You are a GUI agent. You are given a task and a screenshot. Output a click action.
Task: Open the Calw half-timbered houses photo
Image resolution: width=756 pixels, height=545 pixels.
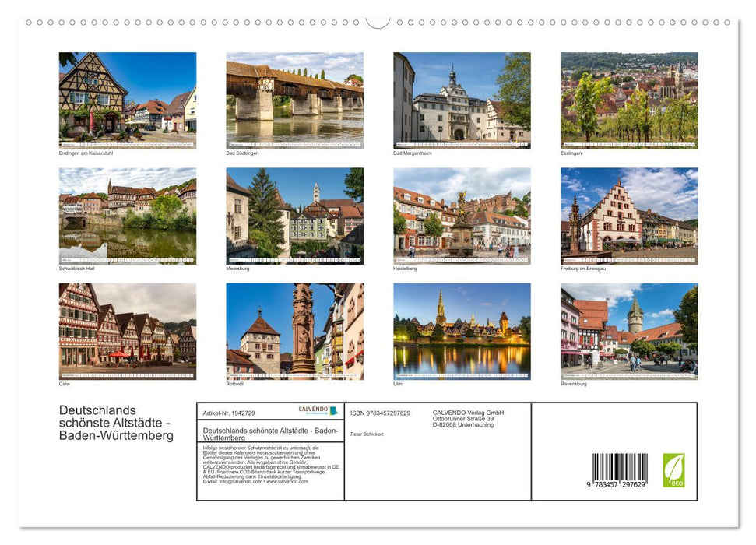[x=127, y=332]
